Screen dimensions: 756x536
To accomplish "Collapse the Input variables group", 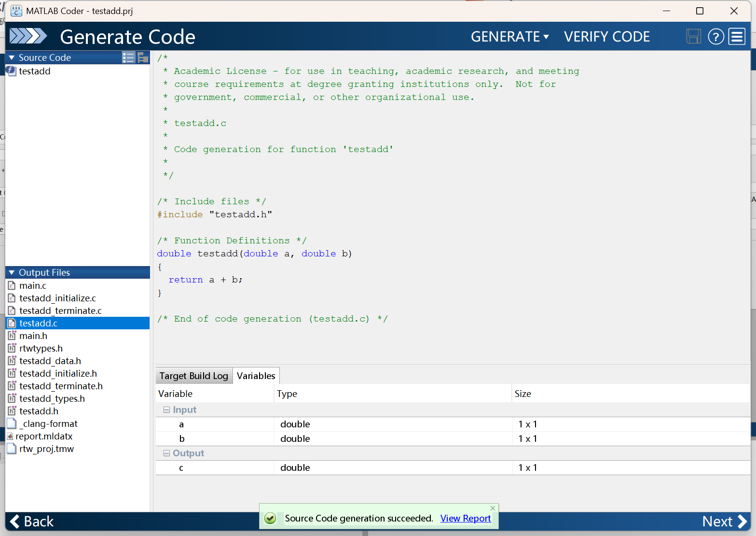I will coord(166,409).
